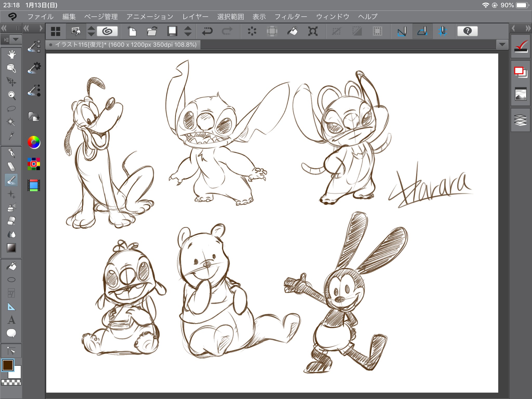Select the Ruler triangle tool
Image resolution: width=532 pixels, height=399 pixels.
coord(11,307)
